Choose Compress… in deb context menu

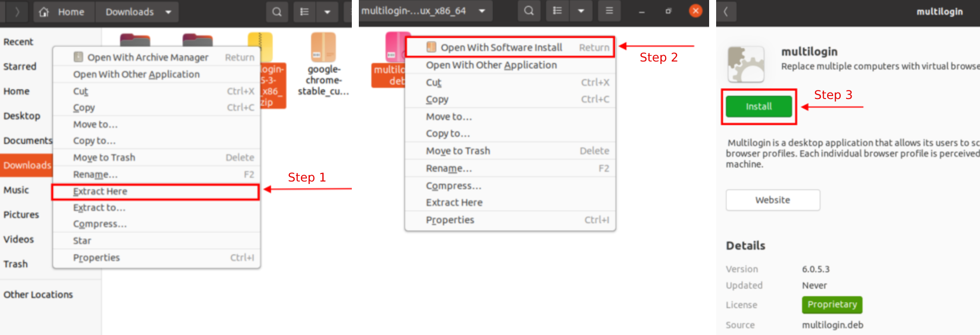(x=510, y=185)
